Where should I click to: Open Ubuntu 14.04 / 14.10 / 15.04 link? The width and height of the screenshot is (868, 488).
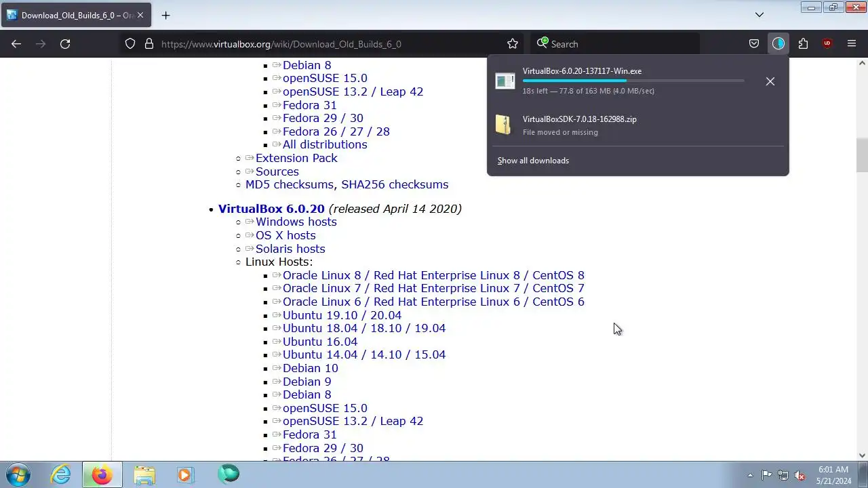pyautogui.click(x=364, y=354)
